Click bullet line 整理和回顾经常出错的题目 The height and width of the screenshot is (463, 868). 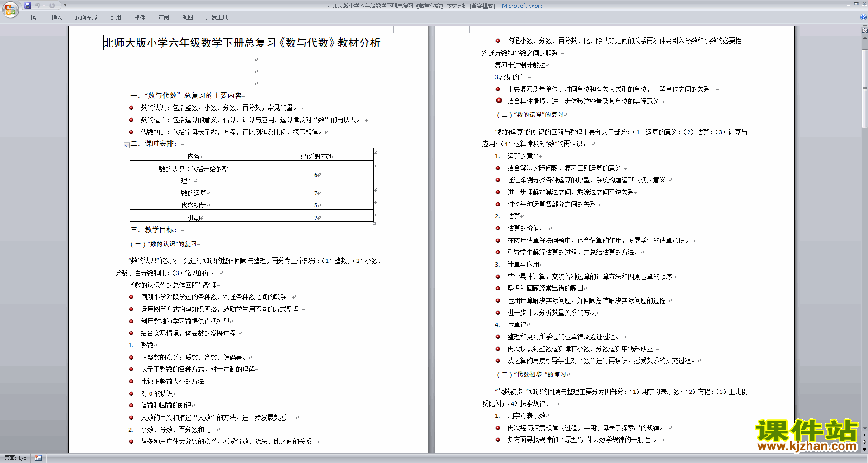545,288
